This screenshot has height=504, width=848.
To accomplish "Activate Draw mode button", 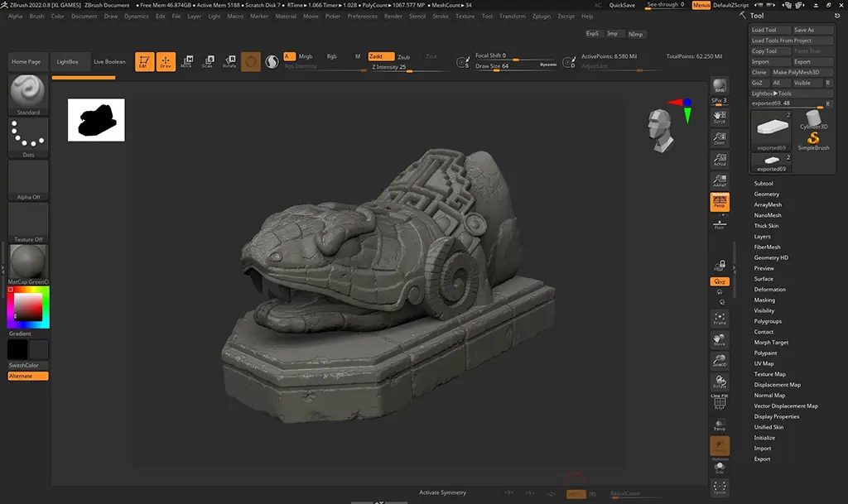I will click(166, 61).
